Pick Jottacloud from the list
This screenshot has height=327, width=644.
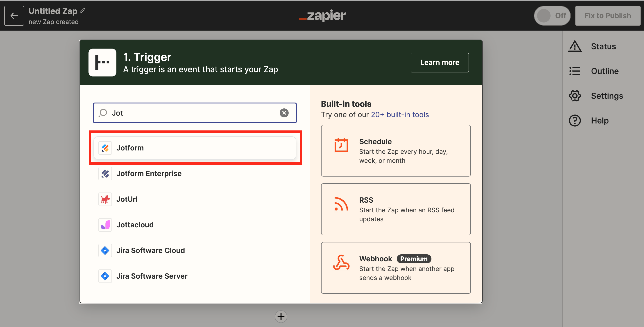[x=195, y=225]
